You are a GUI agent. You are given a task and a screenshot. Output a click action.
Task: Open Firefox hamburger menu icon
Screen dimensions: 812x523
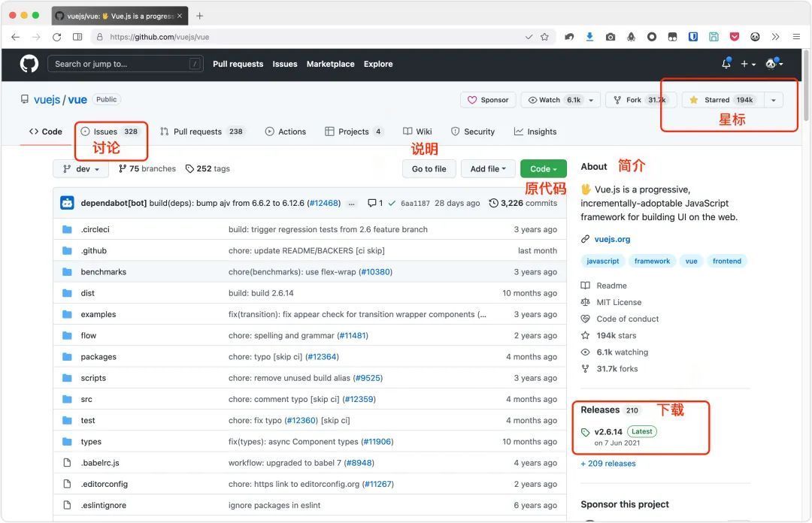796,37
